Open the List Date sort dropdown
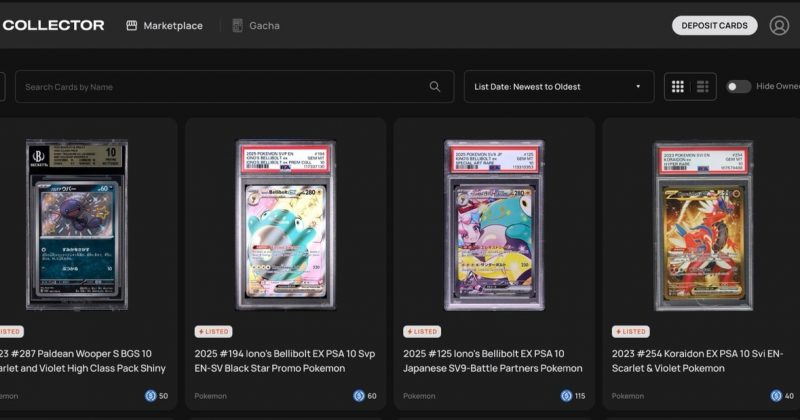 coord(559,87)
